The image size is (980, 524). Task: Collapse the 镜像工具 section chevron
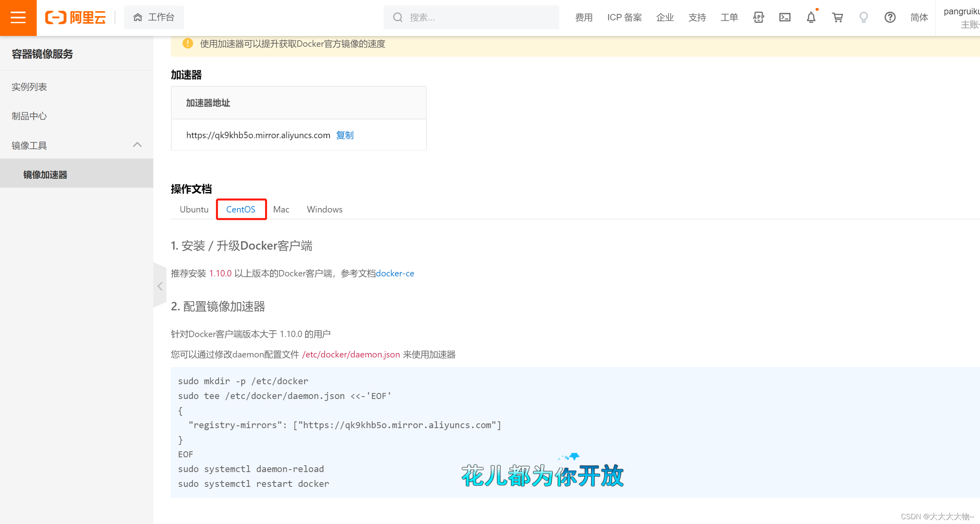pyautogui.click(x=137, y=145)
